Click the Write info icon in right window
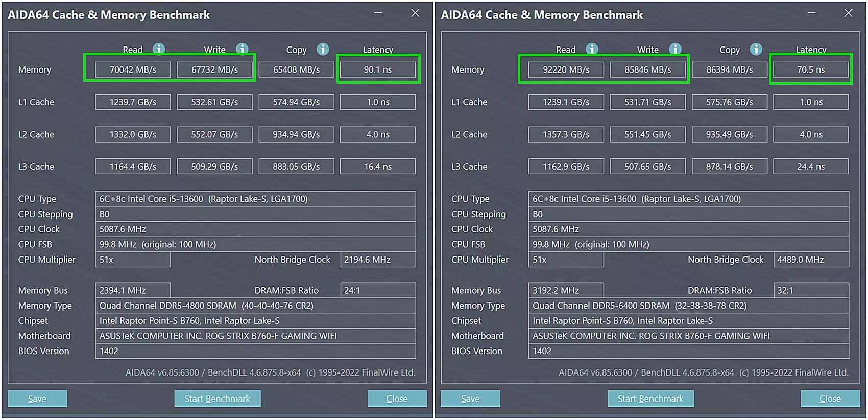The width and height of the screenshot is (868, 420). coord(675,49)
